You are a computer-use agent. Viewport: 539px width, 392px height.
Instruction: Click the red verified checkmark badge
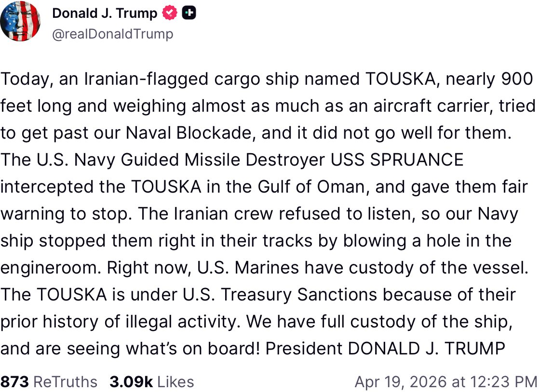point(170,13)
